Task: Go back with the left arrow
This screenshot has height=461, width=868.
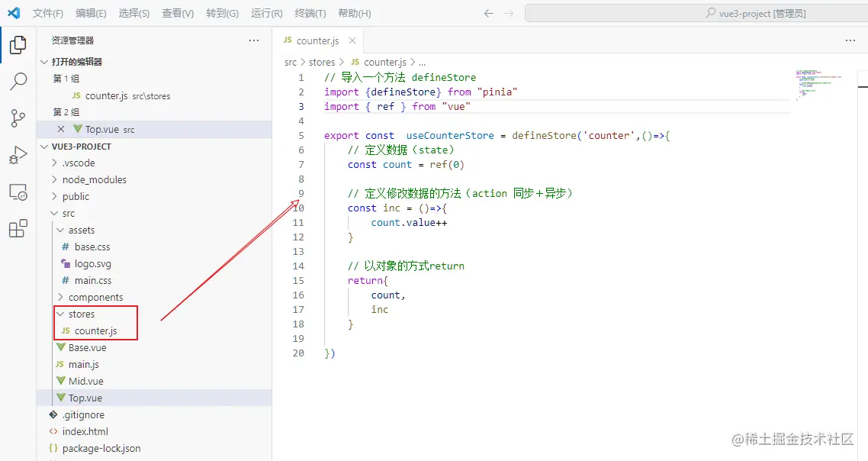Action: point(488,13)
